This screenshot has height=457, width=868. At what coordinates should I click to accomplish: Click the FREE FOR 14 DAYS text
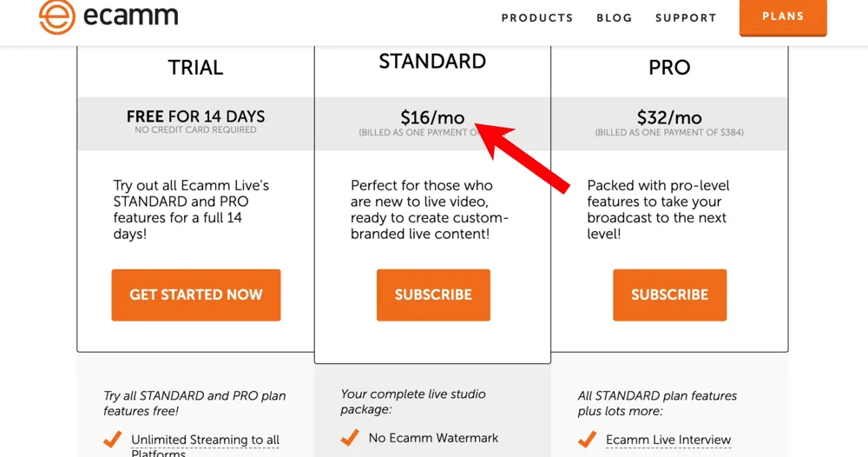tap(195, 116)
